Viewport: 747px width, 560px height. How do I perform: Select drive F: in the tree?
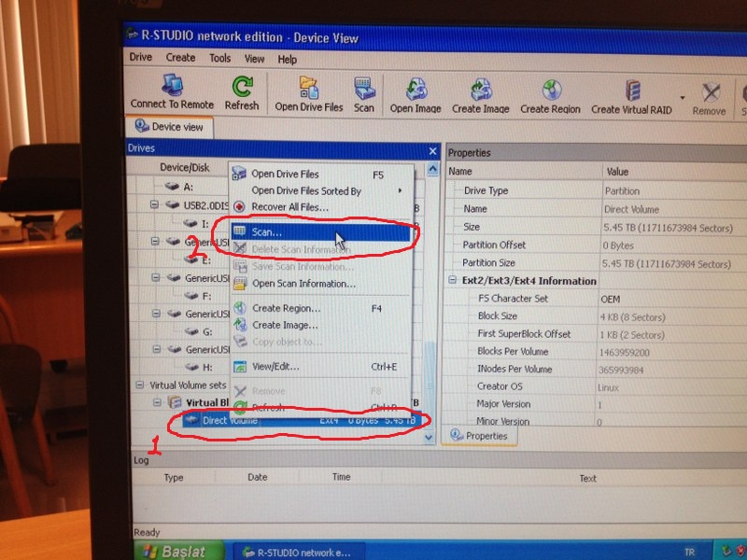(x=198, y=296)
